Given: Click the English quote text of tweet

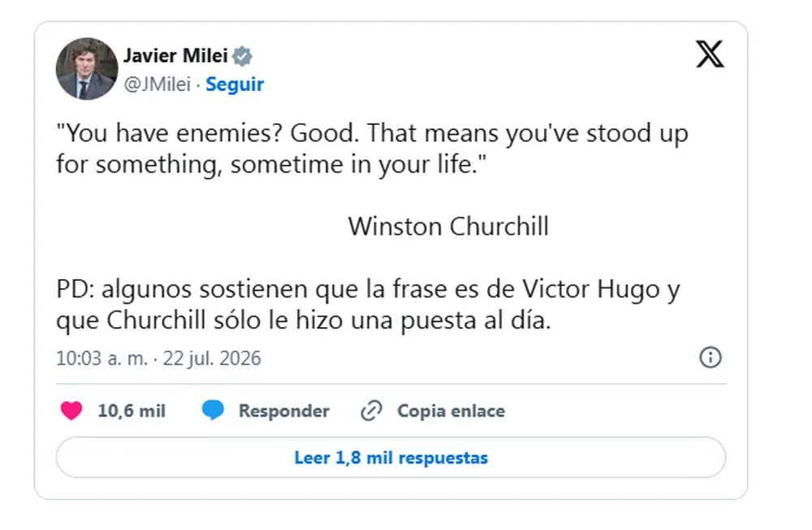Looking at the screenshot, I should 372,149.
